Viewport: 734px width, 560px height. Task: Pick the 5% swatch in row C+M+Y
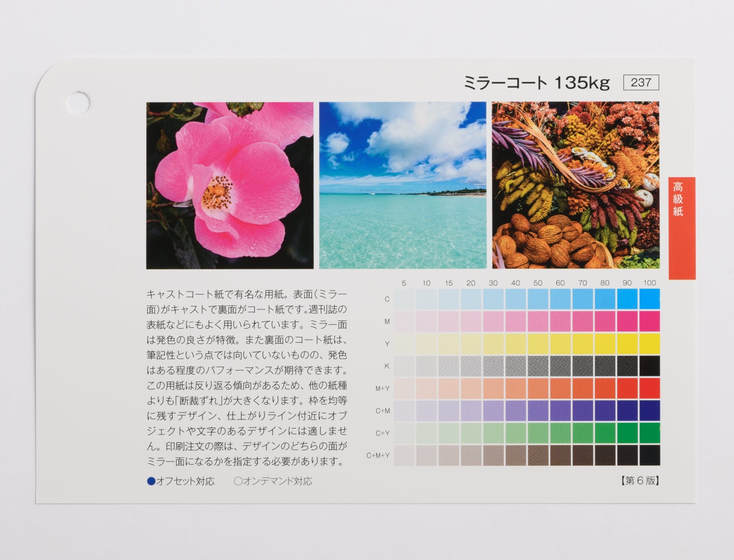click(404, 455)
